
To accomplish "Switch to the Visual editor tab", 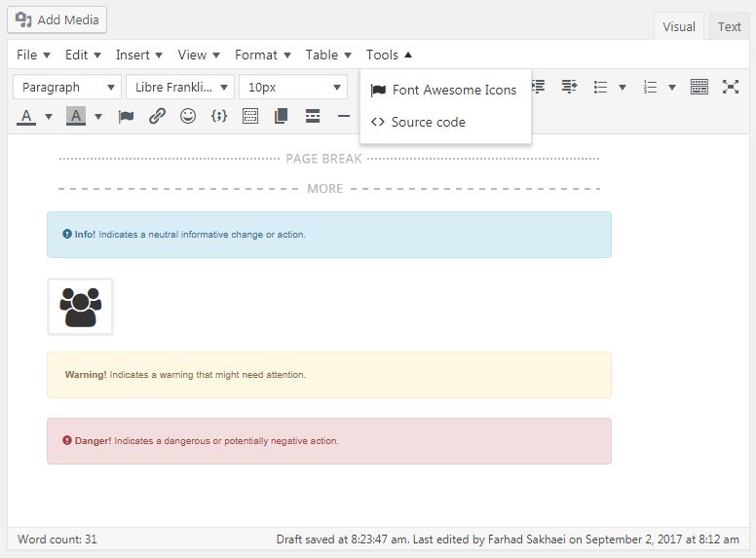I will (x=678, y=26).
